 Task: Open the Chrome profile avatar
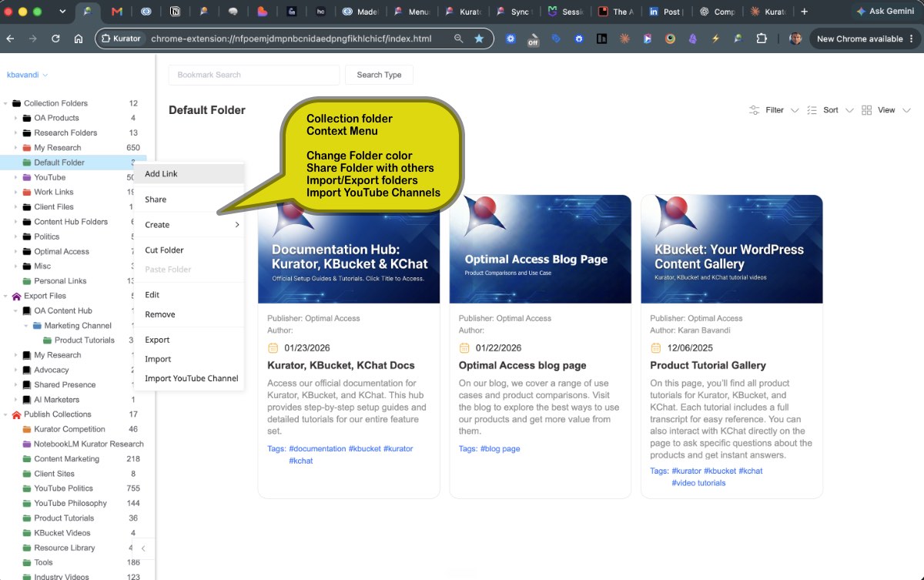coord(795,39)
